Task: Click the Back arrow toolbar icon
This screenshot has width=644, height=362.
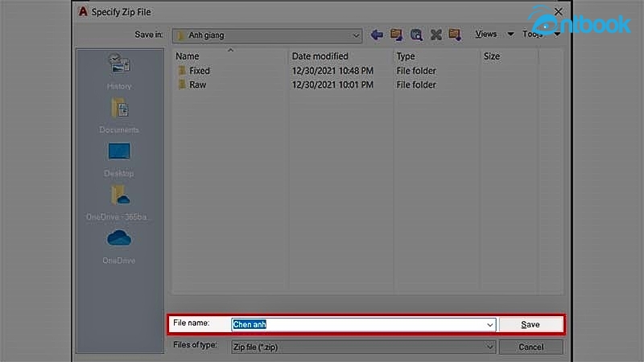Action: click(377, 35)
